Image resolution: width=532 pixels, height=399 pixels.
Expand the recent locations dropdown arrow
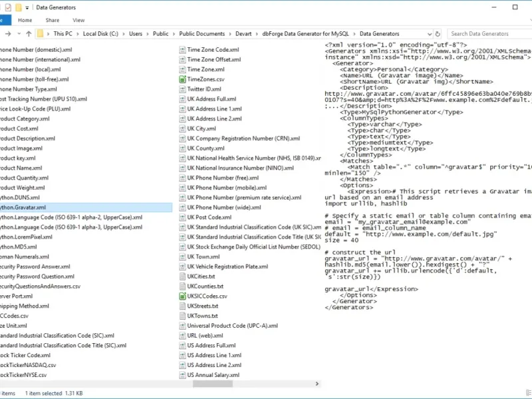click(19, 34)
